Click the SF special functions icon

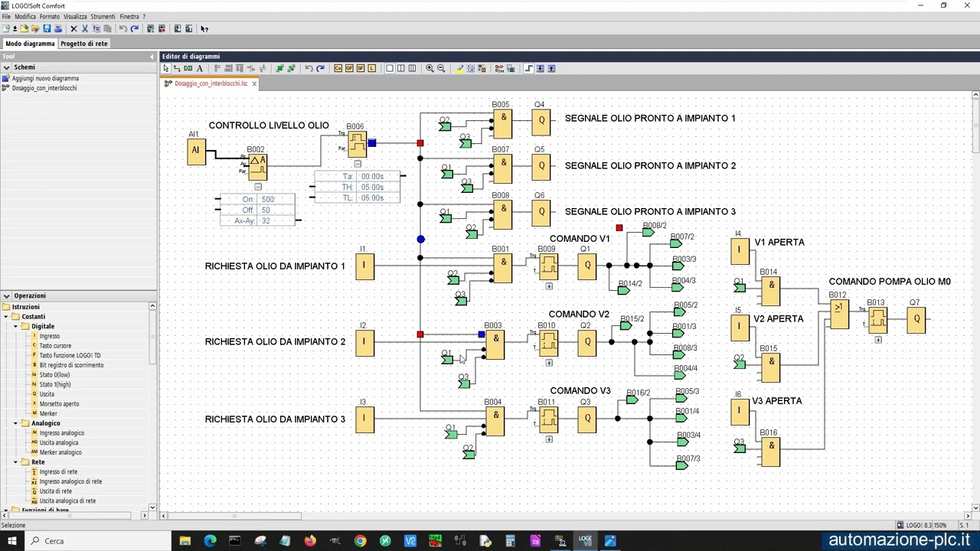361,68
